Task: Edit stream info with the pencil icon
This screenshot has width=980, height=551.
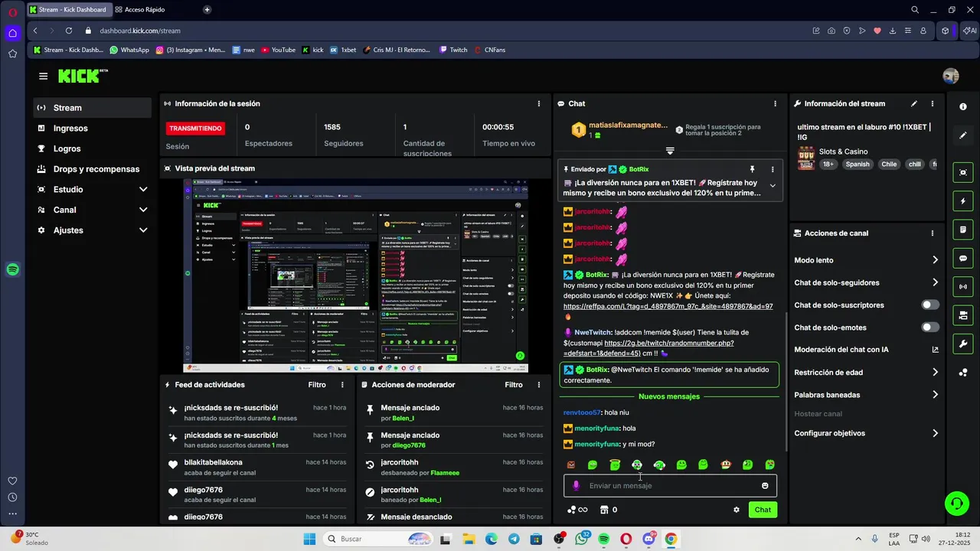Action: click(x=913, y=103)
